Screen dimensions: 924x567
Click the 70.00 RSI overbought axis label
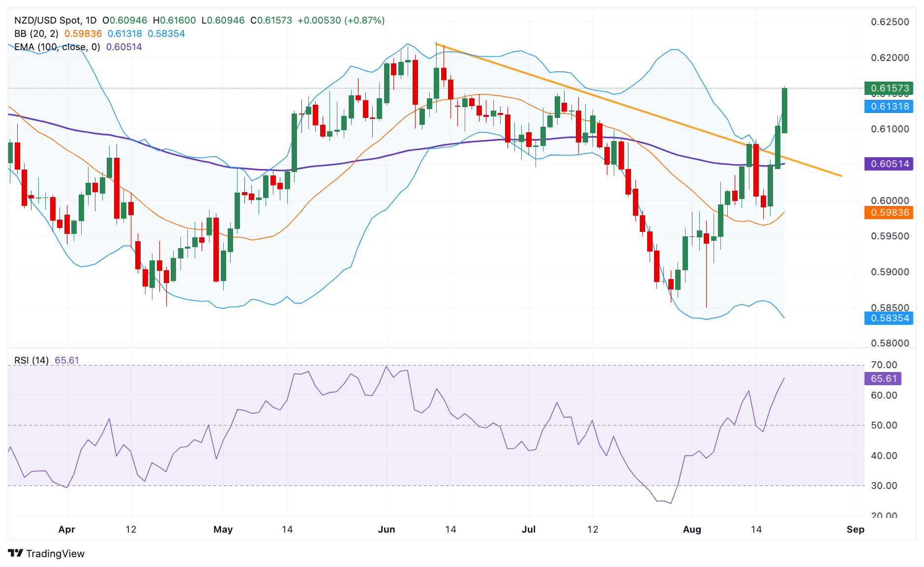pos(884,365)
